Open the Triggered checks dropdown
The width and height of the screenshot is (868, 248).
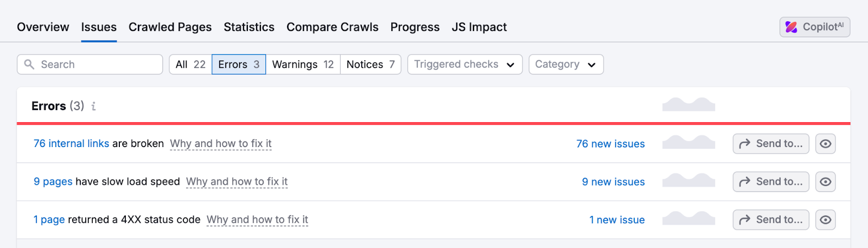point(464,65)
